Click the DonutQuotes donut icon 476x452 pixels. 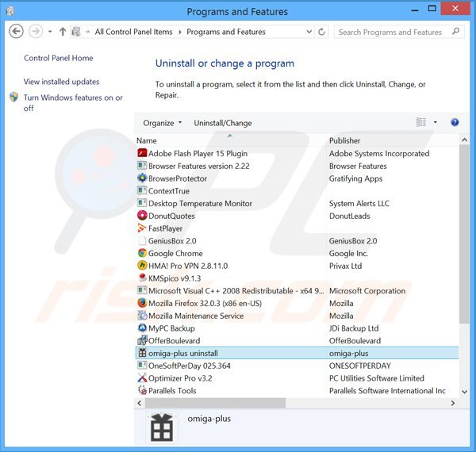[142, 216]
